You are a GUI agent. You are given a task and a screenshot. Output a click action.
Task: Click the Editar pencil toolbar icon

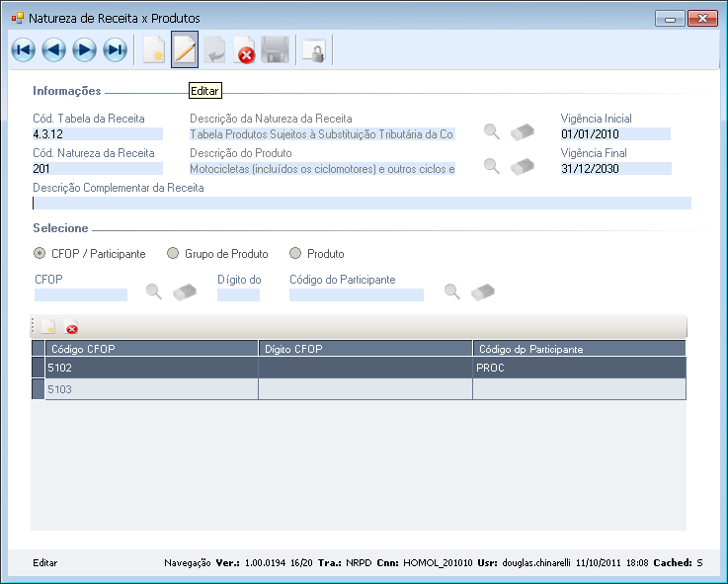[185, 50]
